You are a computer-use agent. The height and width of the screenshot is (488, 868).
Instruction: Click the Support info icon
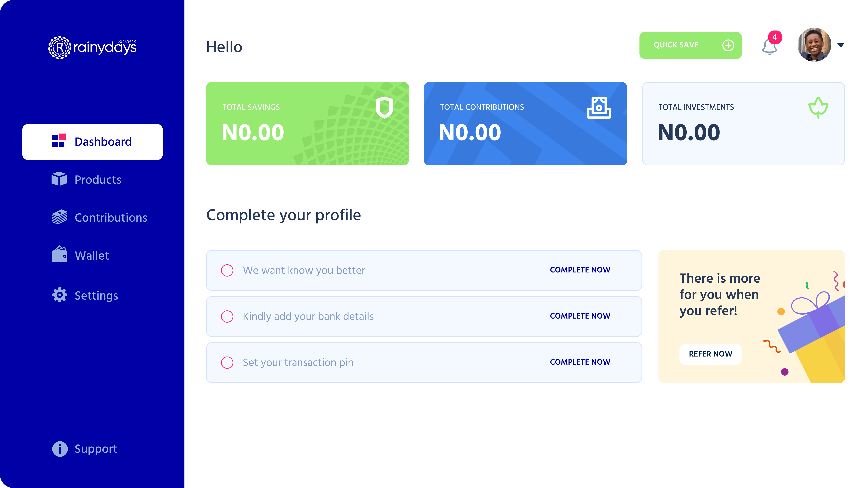pos(60,449)
